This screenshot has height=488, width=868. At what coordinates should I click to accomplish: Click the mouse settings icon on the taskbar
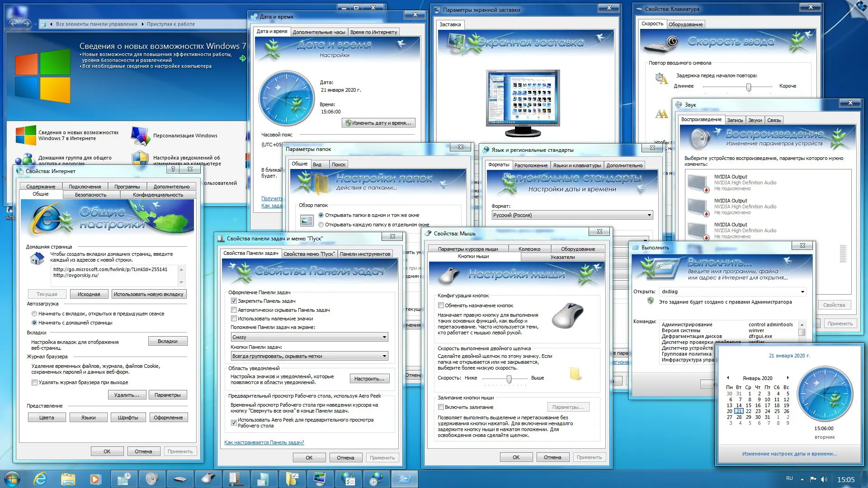tap(208, 479)
